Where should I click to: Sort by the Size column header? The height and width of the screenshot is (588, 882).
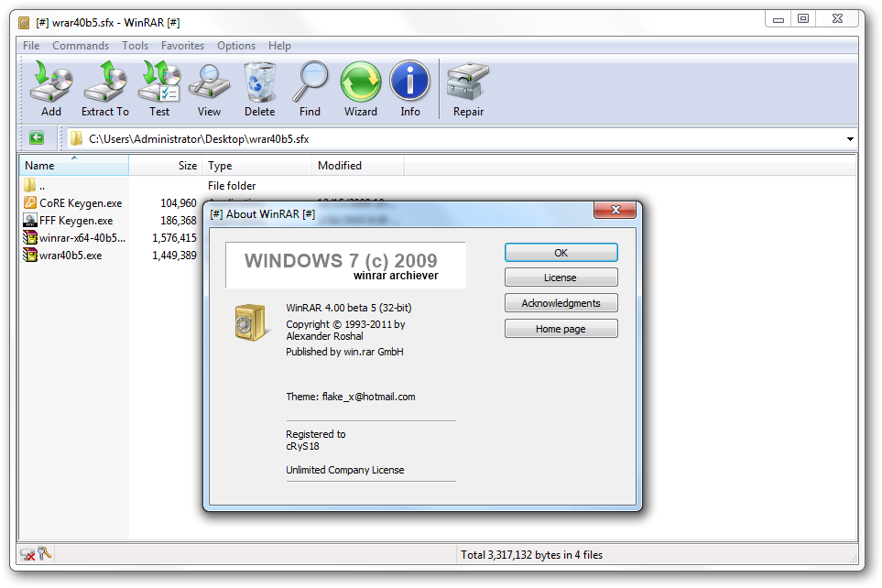click(166, 166)
